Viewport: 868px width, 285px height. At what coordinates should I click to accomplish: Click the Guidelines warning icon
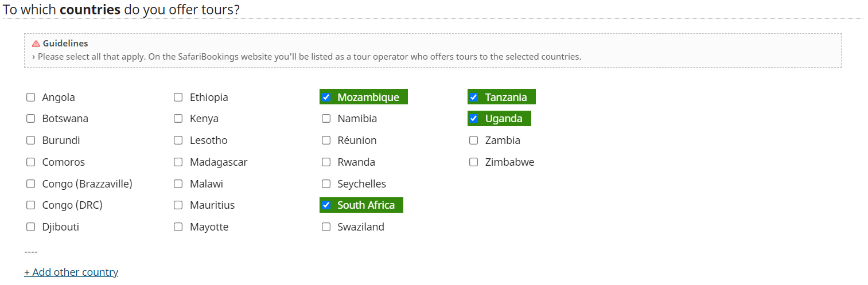[x=36, y=44]
